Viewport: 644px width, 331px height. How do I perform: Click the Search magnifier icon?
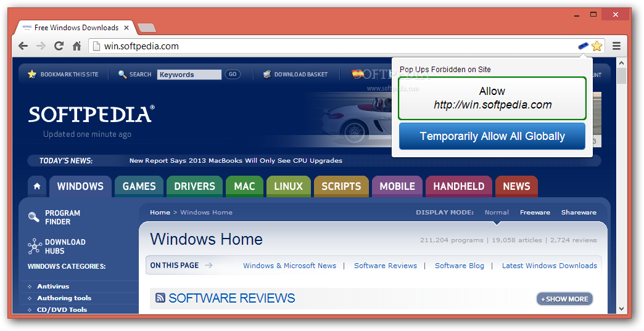coord(122,74)
